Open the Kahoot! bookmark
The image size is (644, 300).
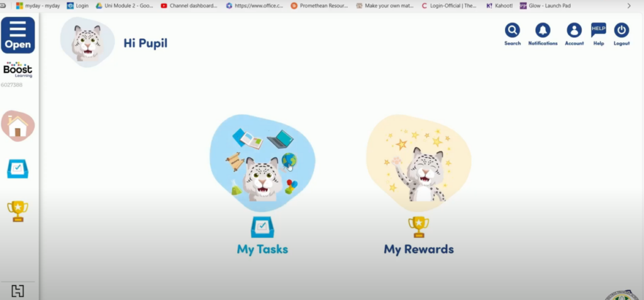499,6
